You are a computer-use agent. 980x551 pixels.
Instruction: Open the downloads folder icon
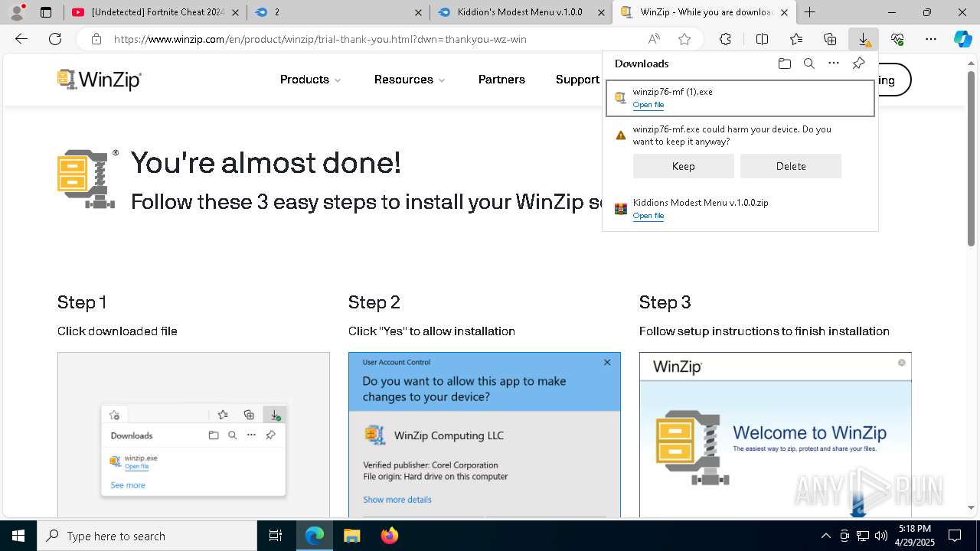(784, 64)
